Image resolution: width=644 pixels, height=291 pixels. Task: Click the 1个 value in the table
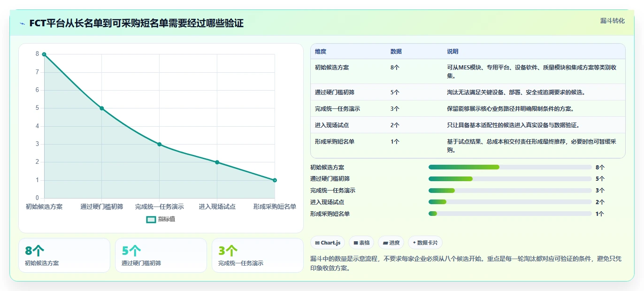tap(395, 142)
